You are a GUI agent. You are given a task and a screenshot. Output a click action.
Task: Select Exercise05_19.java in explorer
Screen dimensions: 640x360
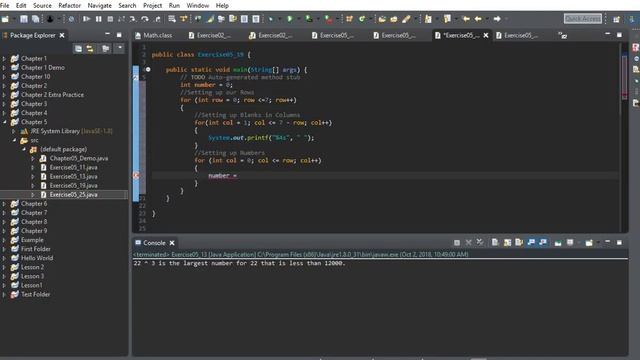click(x=73, y=186)
